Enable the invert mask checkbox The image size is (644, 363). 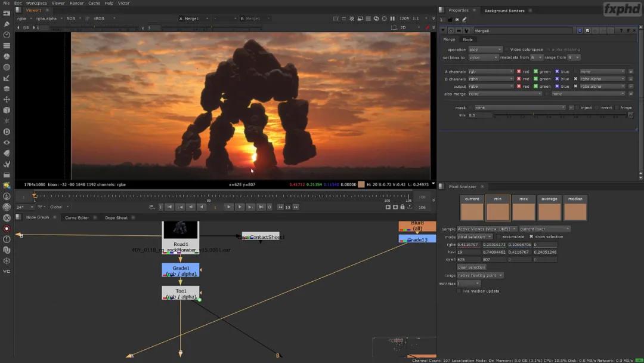click(596, 108)
